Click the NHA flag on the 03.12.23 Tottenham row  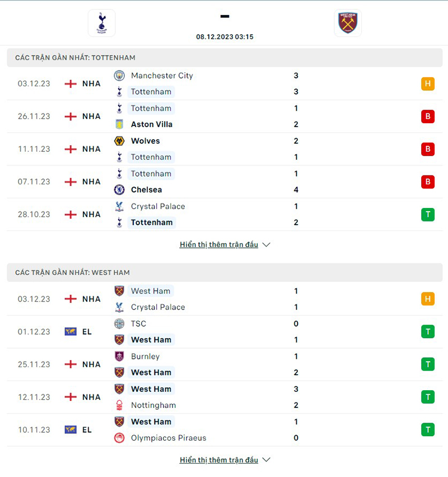pyautogui.click(x=71, y=84)
